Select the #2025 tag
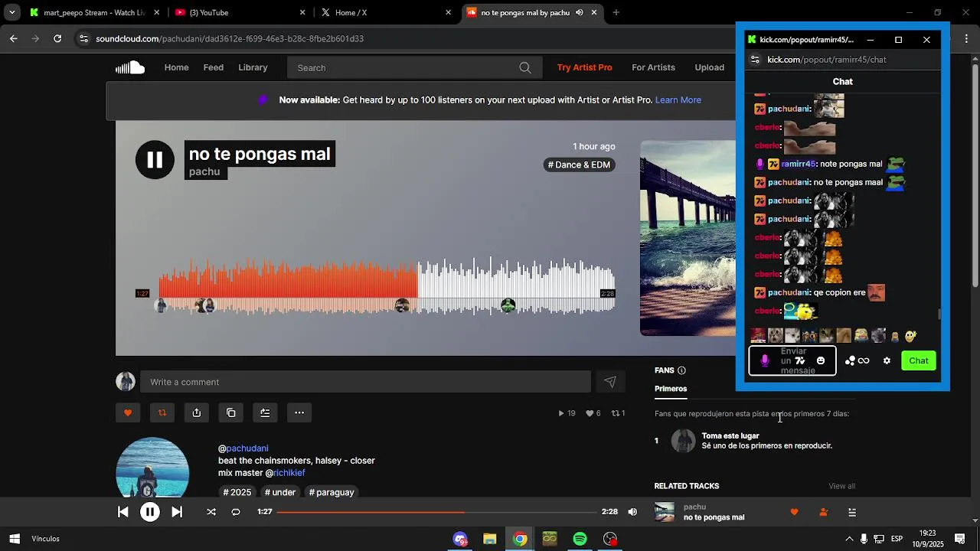 point(237,492)
